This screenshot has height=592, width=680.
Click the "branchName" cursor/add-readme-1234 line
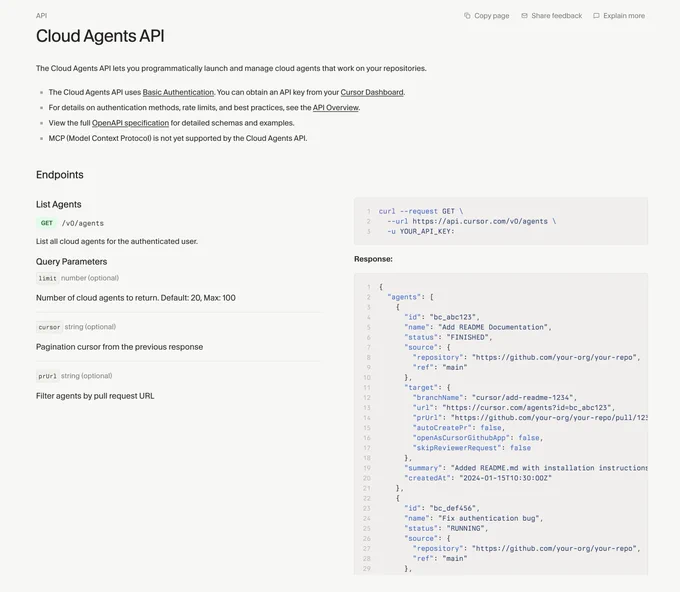(x=495, y=397)
